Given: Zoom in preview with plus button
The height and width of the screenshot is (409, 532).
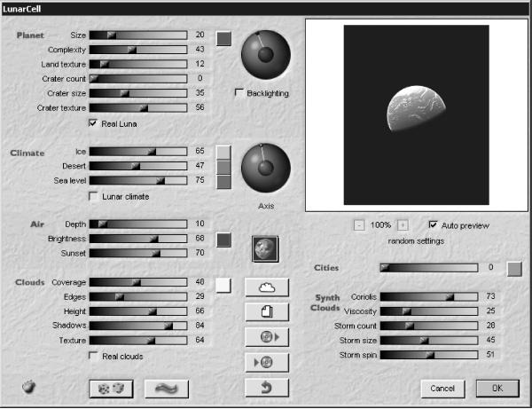Looking at the screenshot, I should click(x=403, y=225).
